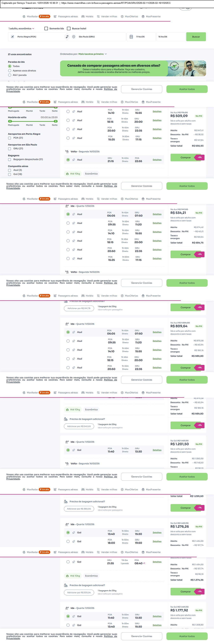Viewport: 214px width, 644px height.
Task: Click the airplane icon in the origin field
Action: (13, 37)
